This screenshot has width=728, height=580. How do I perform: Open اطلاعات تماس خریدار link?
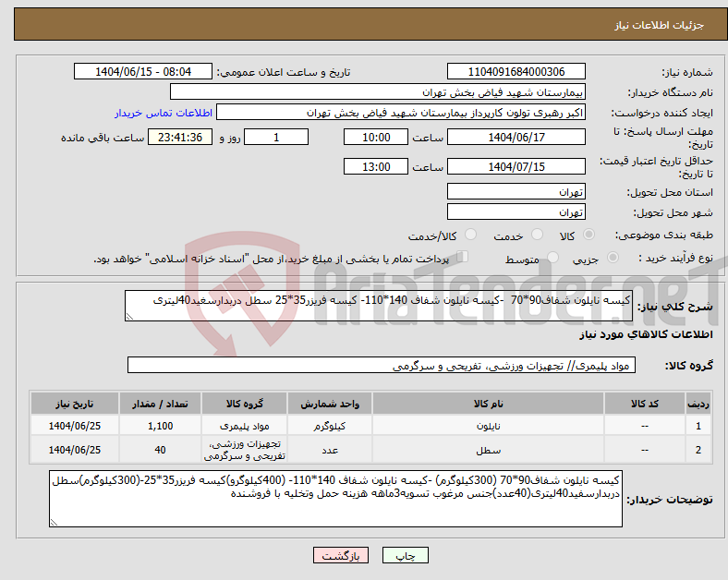coord(164,113)
